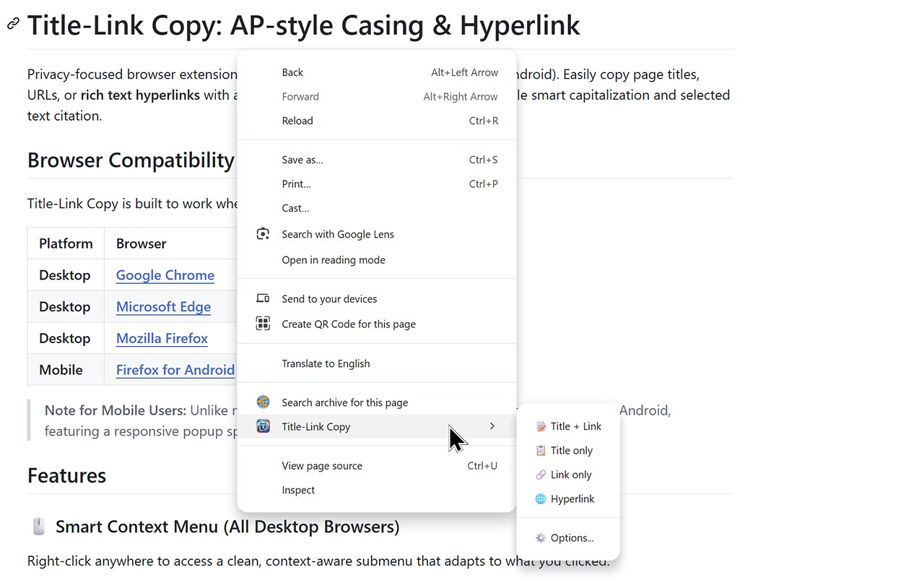The image size is (924, 578).
Task: Choose Forward from the context menu
Action: point(377,96)
